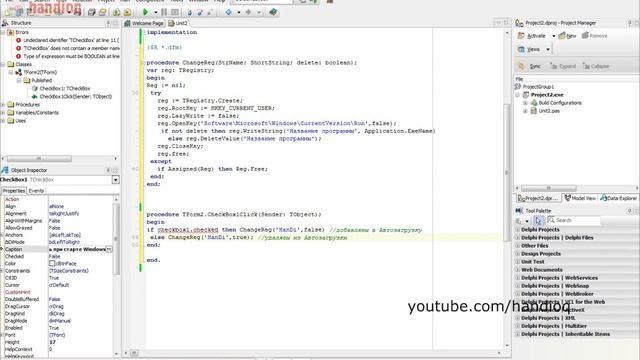This screenshot has height=360, width=640.
Task: Switch to the Data Explorer tab
Action: pos(619,198)
